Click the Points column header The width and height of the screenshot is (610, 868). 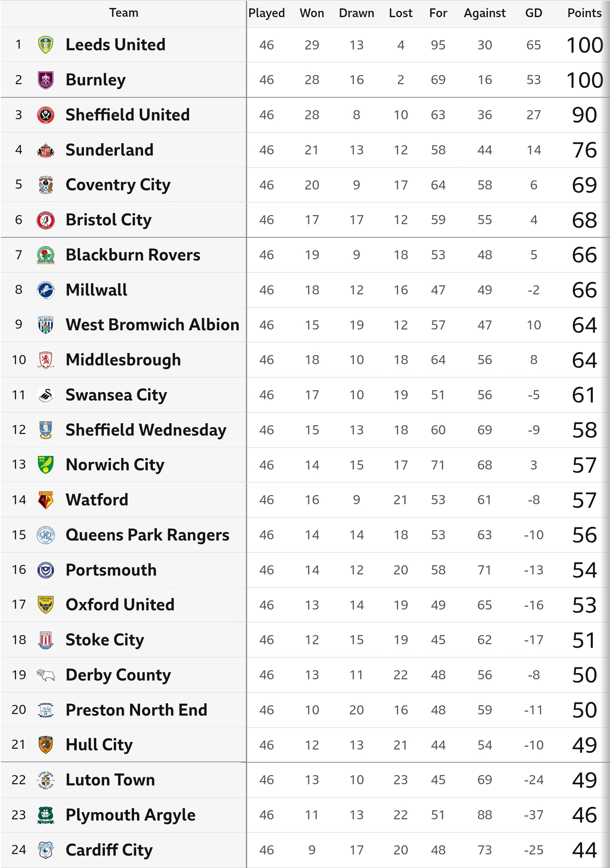[x=584, y=13]
